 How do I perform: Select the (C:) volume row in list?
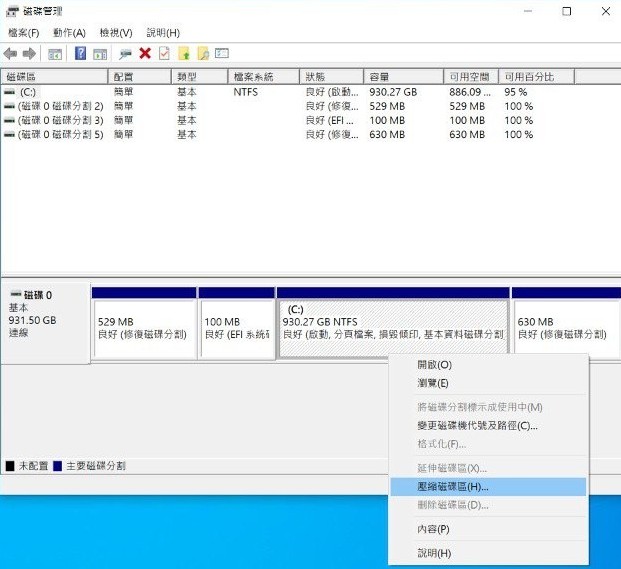(28, 91)
